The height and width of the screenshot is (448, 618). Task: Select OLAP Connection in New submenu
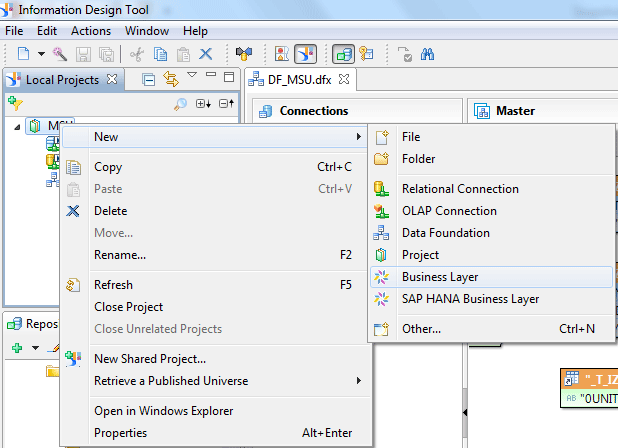(491, 211)
